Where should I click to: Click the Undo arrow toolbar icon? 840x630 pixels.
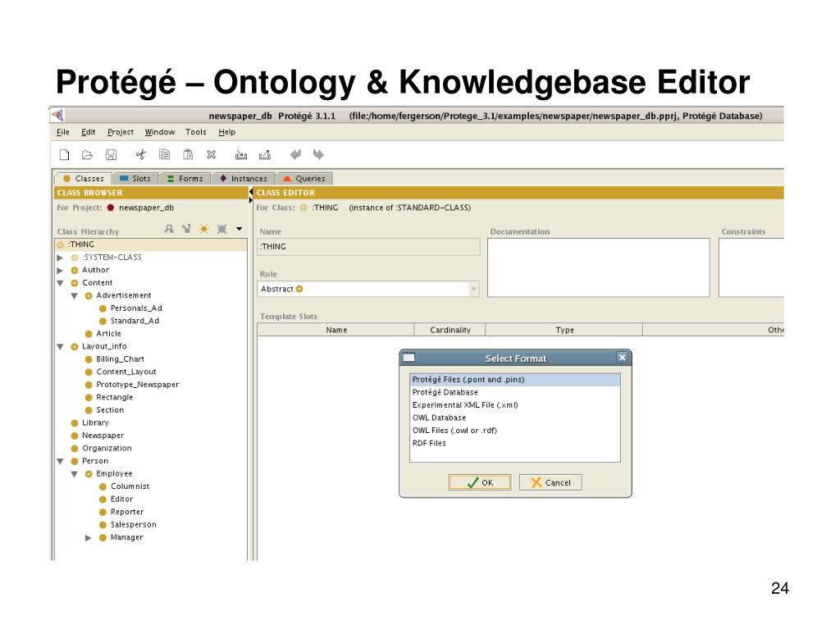click(295, 155)
